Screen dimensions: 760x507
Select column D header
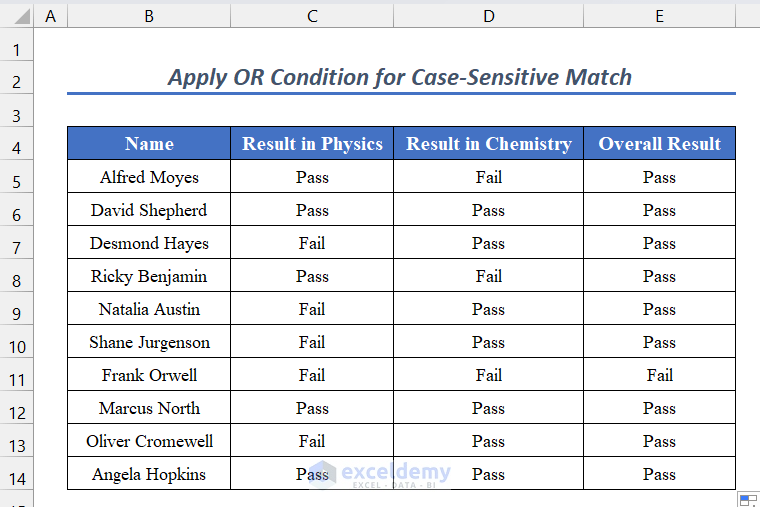[x=488, y=16]
